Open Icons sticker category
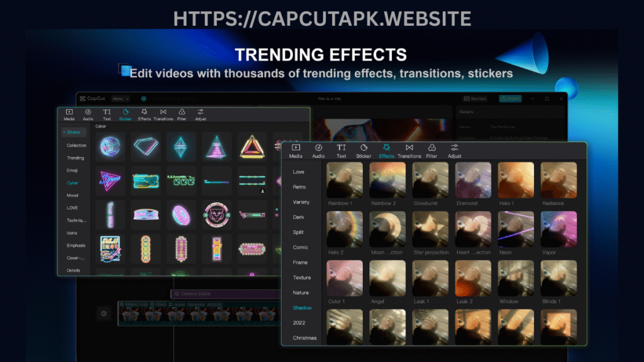Screen dimensions: 644x362 pos(72,233)
